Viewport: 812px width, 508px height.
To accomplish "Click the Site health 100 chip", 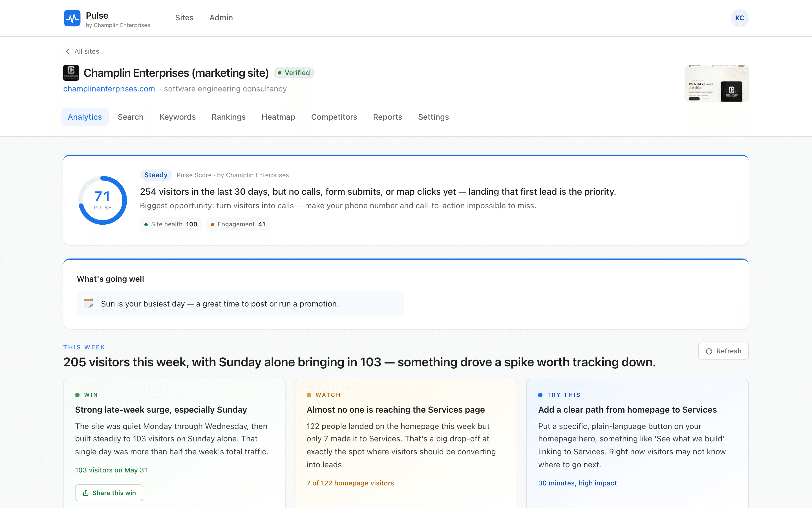I will pyautogui.click(x=171, y=224).
